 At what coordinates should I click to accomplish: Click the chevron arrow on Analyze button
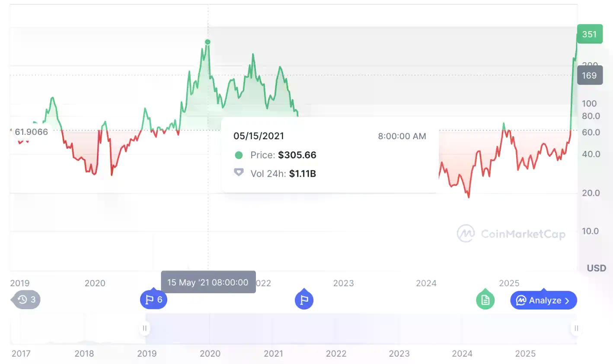pos(567,300)
